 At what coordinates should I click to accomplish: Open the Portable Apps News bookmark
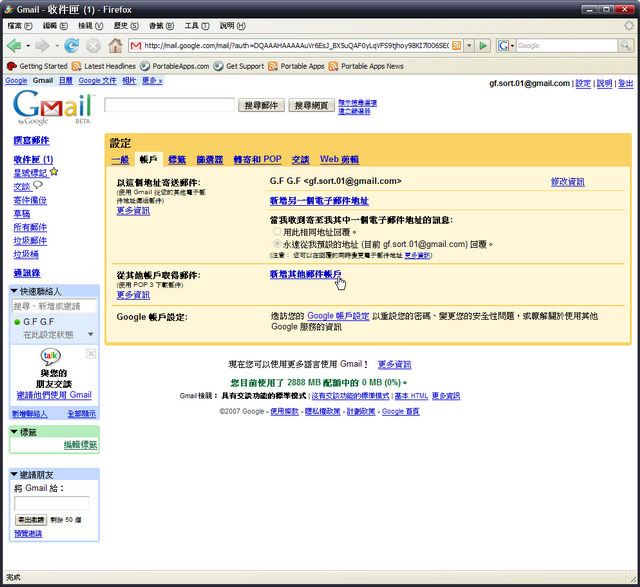click(x=366, y=66)
